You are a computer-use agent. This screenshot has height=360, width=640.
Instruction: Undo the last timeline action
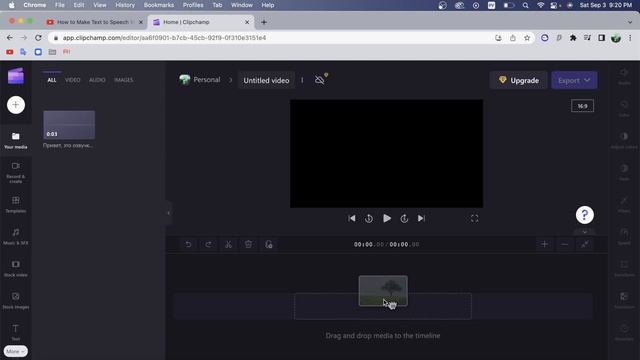pyautogui.click(x=188, y=244)
